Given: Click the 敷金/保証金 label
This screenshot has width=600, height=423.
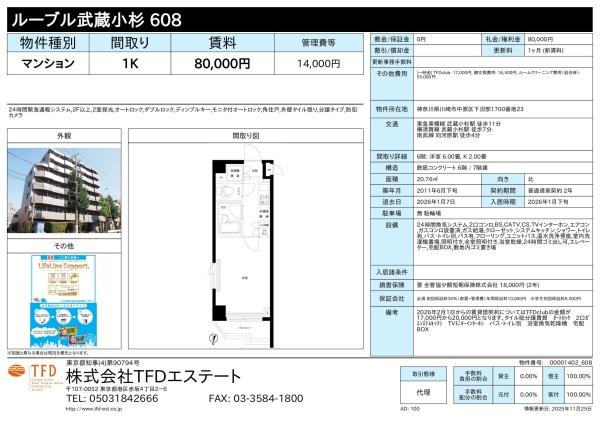Looking at the screenshot, I should click(x=392, y=39).
